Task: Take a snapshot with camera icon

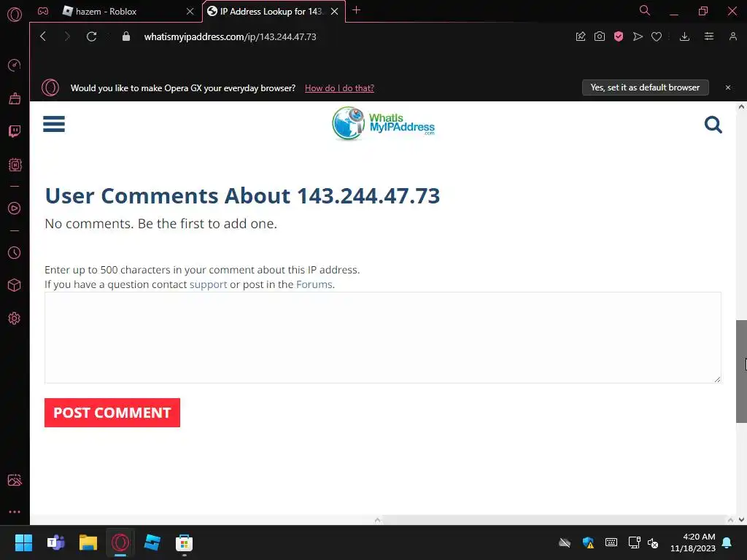Action: (600, 36)
